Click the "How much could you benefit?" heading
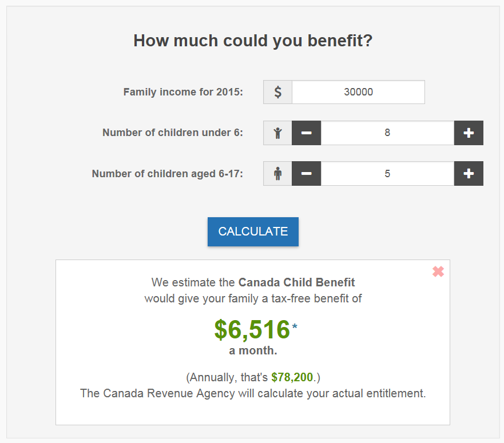This screenshot has width=504, height=443. pyautogui.click(x=253, y=41)
